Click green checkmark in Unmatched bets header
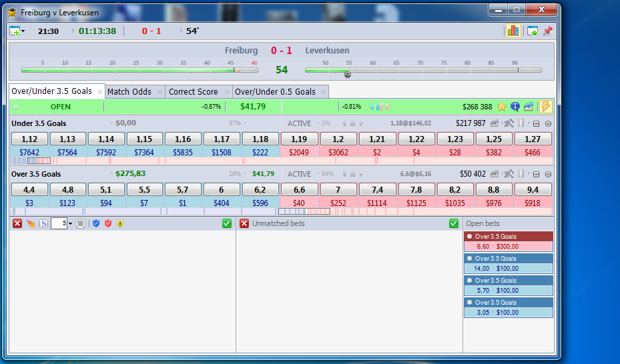The image size is (620, 364). [x=454, y=224]
